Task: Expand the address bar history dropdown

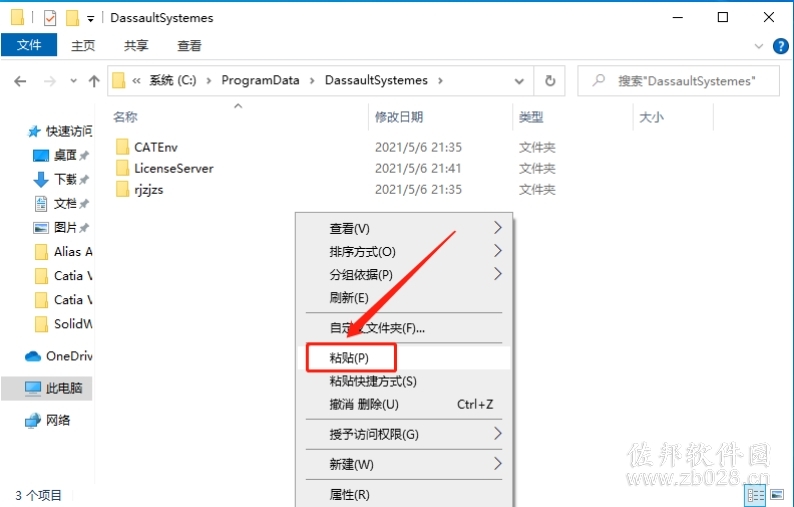Action: pos(519,81)
